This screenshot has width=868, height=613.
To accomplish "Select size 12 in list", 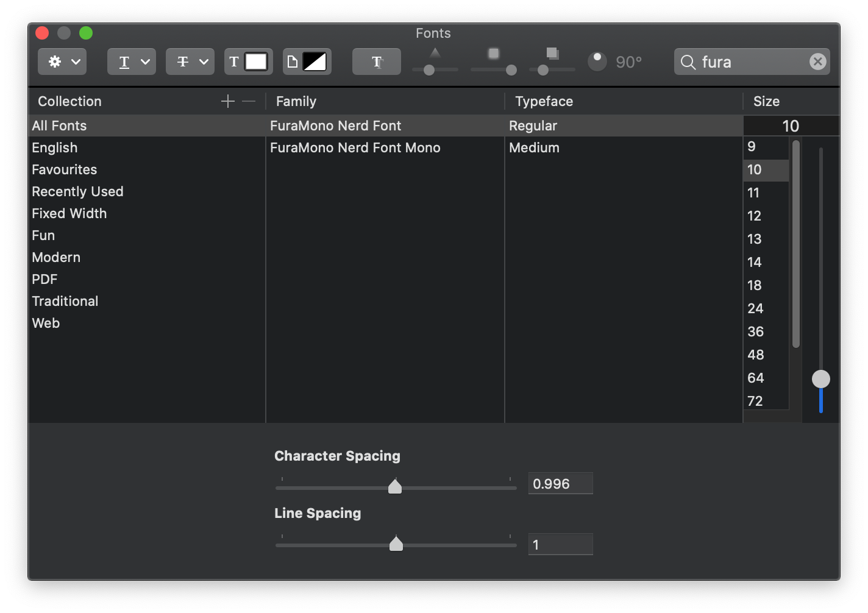I will coord(766,216).
